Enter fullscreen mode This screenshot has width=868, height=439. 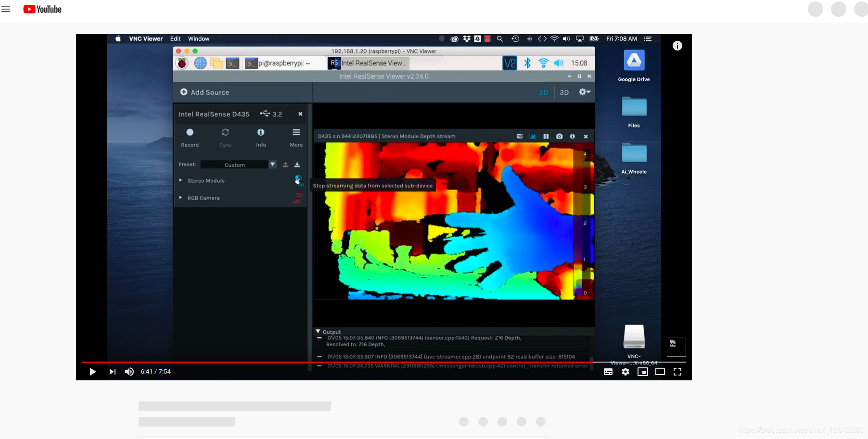click(677, 372)
